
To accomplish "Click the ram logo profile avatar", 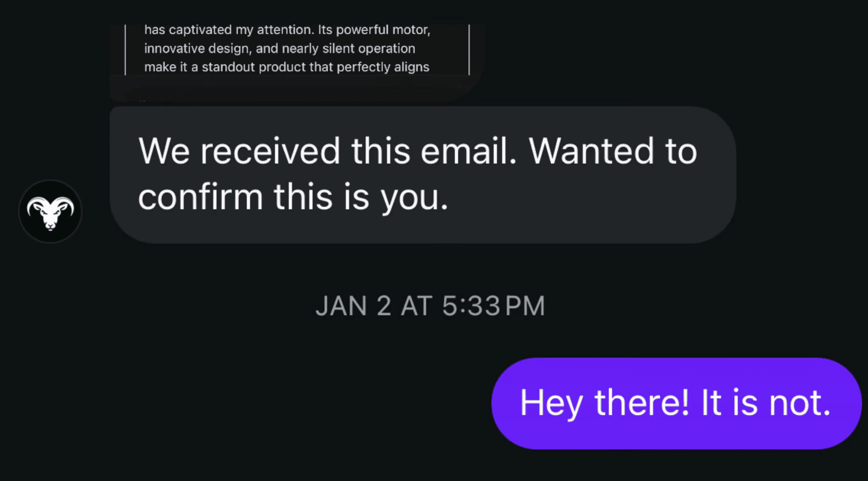I will tap(50, 211).
